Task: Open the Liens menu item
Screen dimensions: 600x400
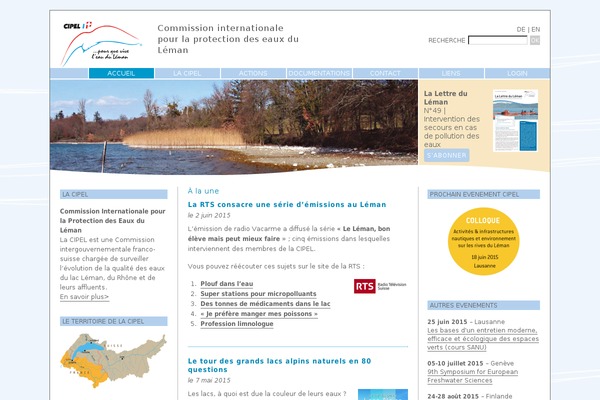Action: 451,73
